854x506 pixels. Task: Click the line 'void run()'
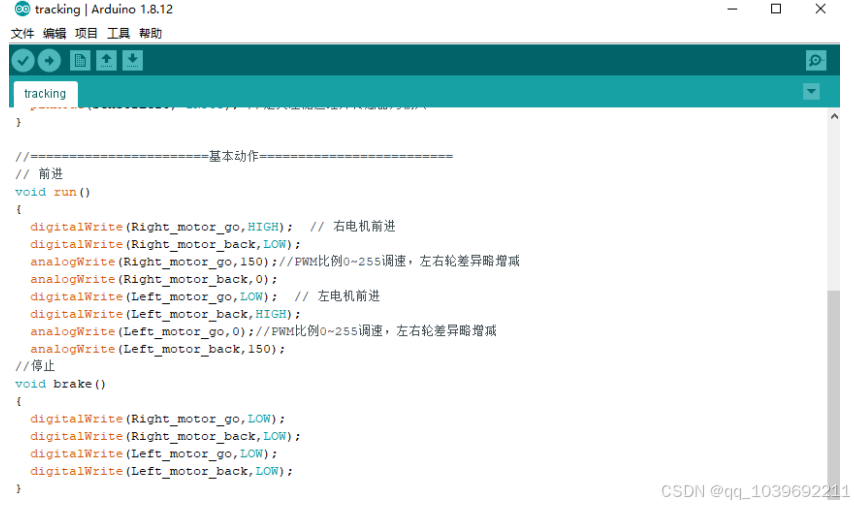(x=53, y=192)
